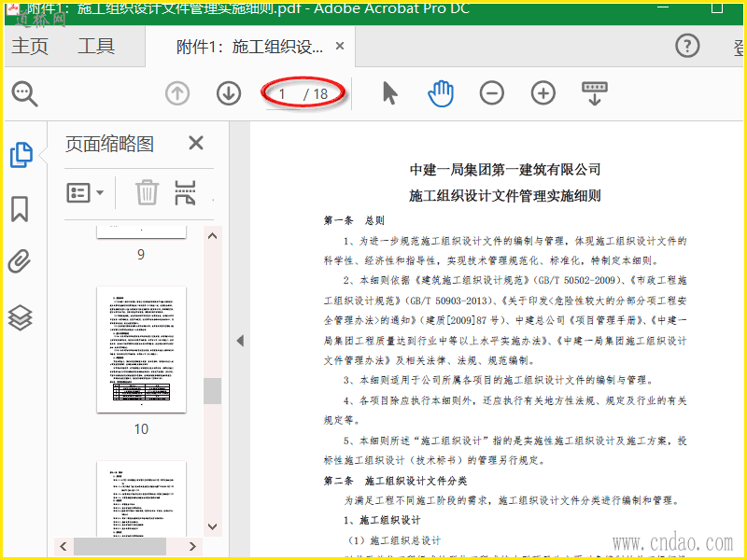The width and height of the screenshot is (747, 560).
Task: Close the 附件1 document tab
Action: pos(340,46)
